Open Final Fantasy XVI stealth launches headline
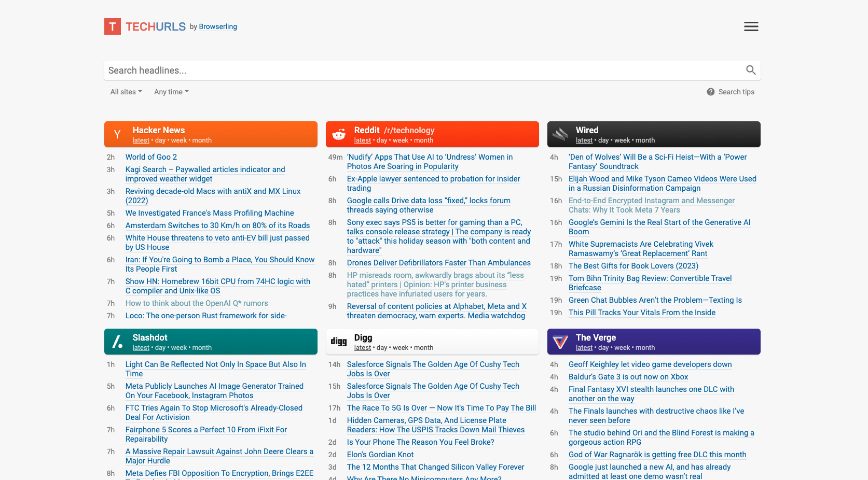Viewport: 868px width, 480px height. coord(651,394)
